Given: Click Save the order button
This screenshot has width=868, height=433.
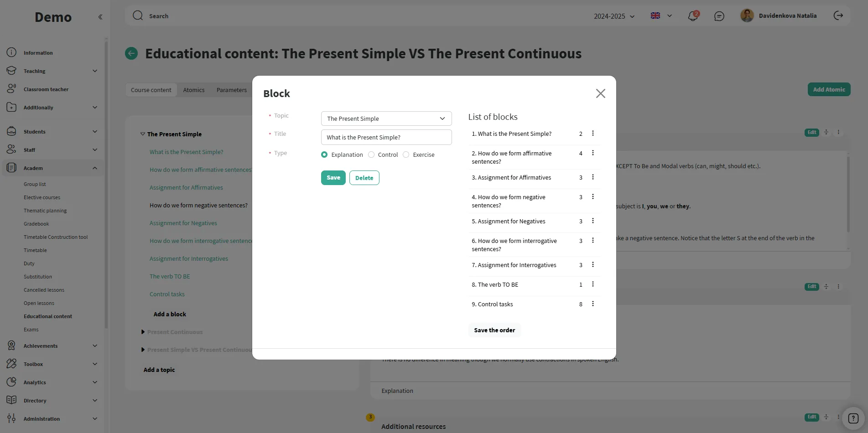Looking at the screenshot, I should click(x=494, y=330).
